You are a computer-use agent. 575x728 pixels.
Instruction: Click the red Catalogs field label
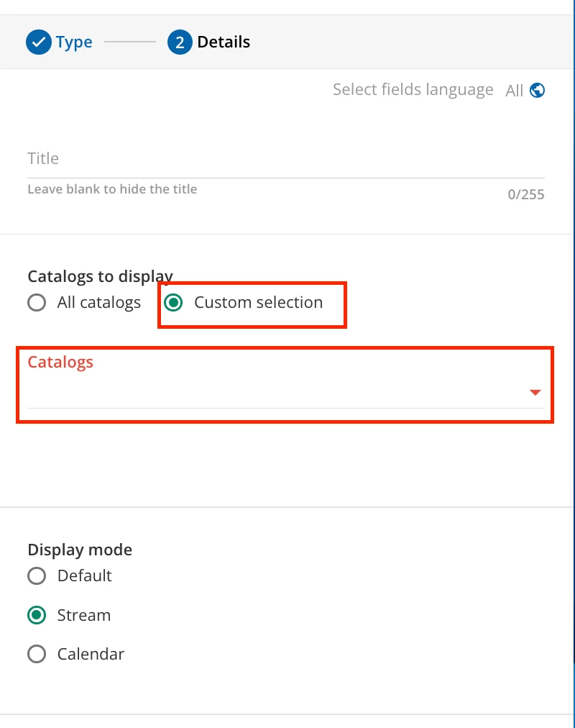(60, 362)
